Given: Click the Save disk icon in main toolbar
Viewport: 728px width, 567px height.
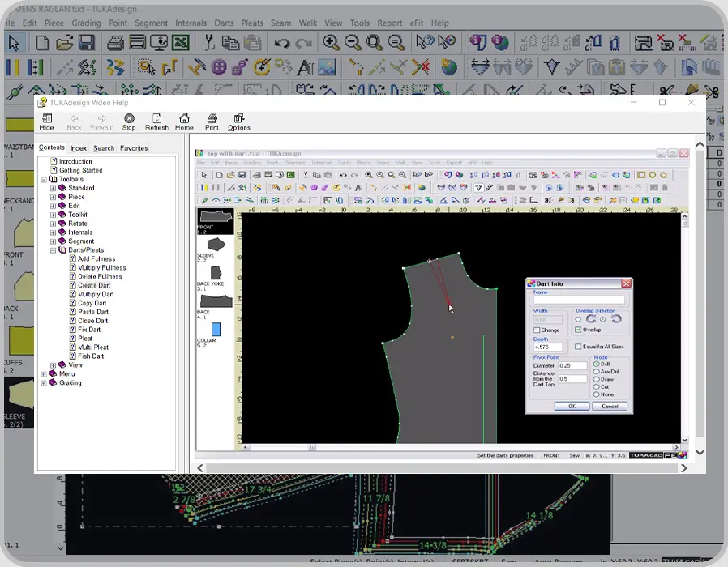Looking at the screenshot, I should (85, 42).
